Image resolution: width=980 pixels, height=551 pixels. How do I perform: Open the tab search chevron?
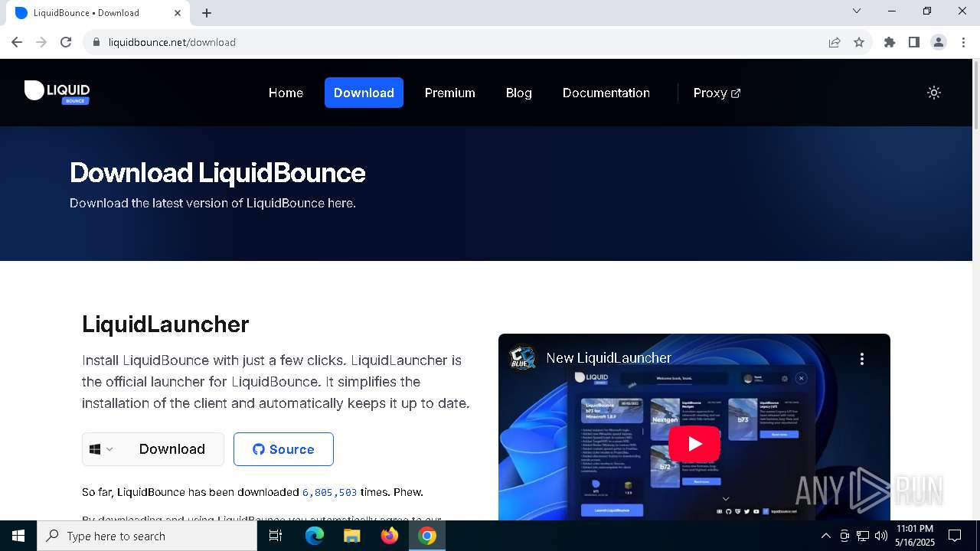(857, 11)
